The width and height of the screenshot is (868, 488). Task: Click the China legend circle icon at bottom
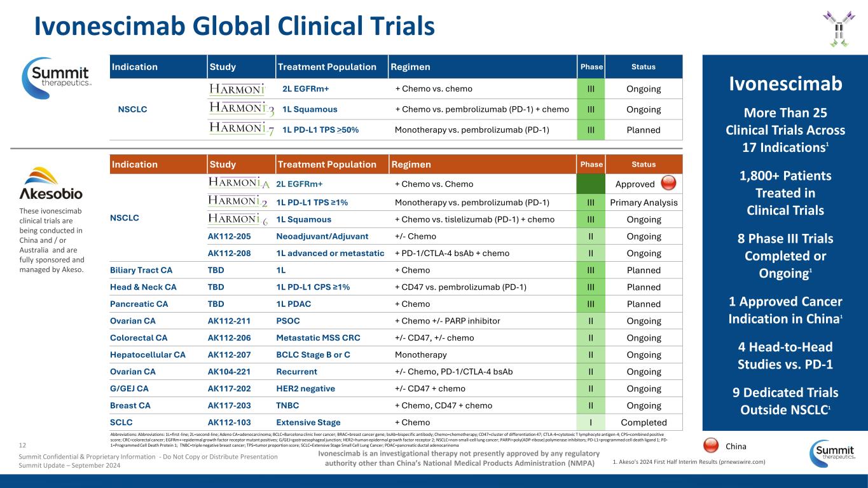(714, 446)
